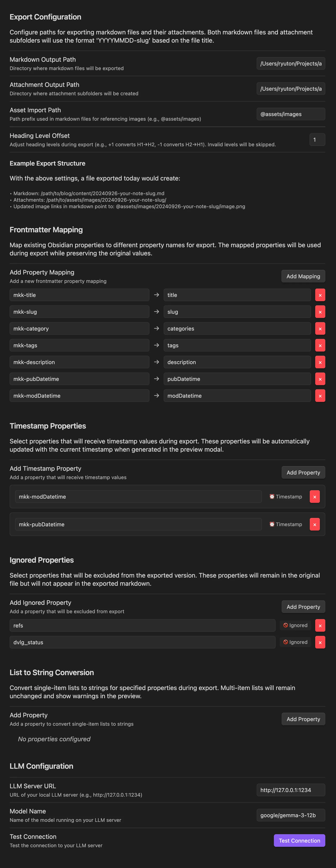Edit the LLM Server URL field
336x868 pixels.
click(x=290, y=790)
